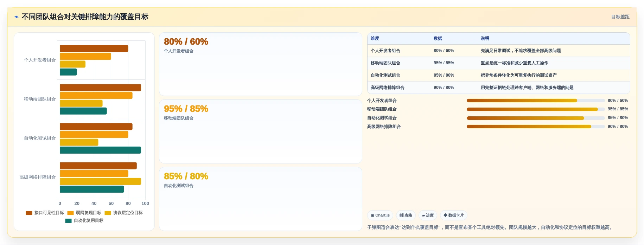Image resolution: width=644 pixels, height=245 pixels.
Task: Click the Chart.js tag chip
Action: [x=380, y=215]
